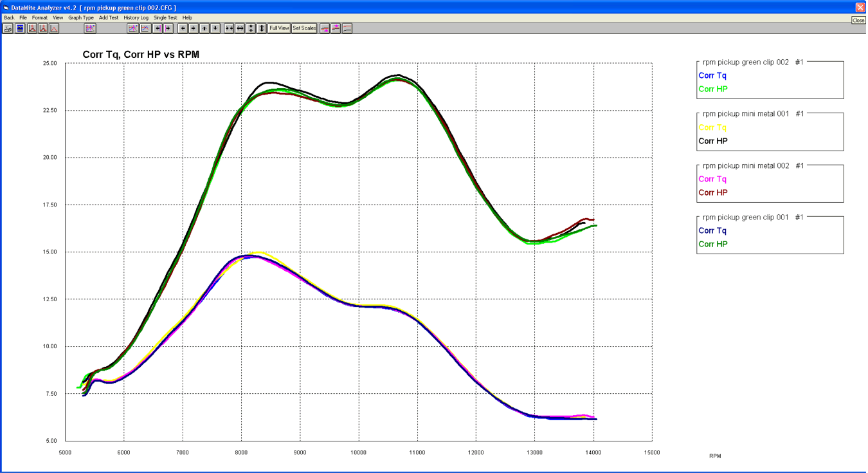
Task: Click the cursor-left icon with pink line
Action: [x=158, y=28]
